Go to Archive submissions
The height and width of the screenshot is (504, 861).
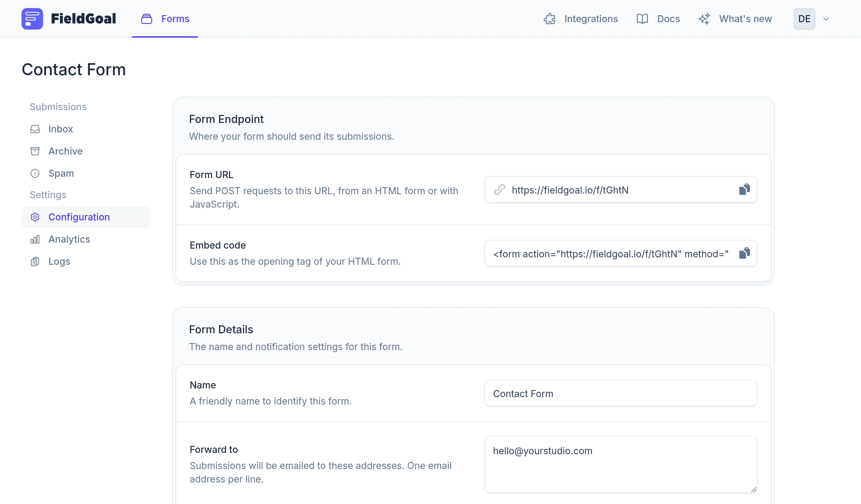(x=86, y=151)
